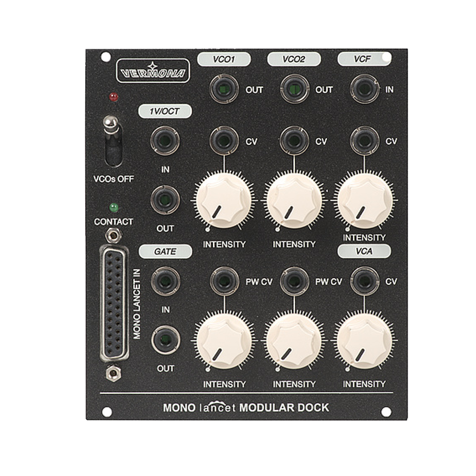Click the GATE section label
The image size is (476, 476).
[165, 252]
